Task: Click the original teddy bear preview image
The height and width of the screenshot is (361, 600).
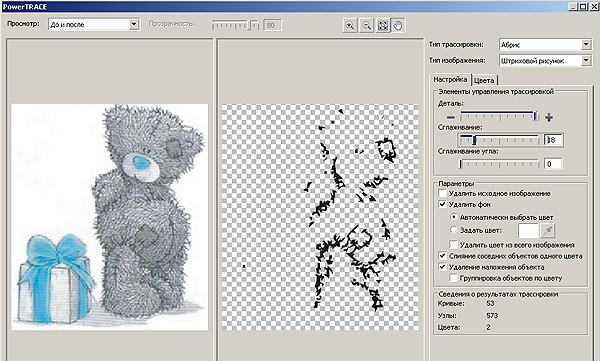Action: click(110, 217)
